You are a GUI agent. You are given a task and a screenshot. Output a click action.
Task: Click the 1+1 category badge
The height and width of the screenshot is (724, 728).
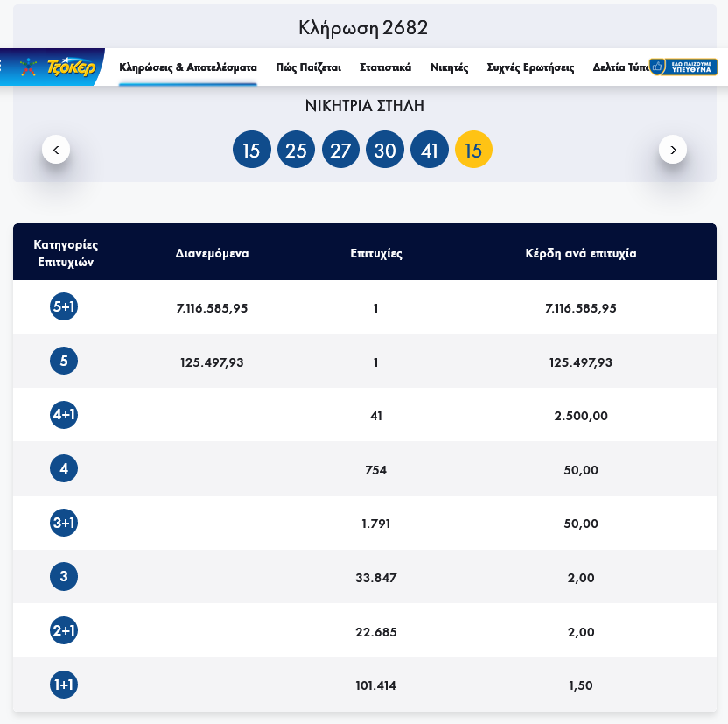tap(64, 685)
